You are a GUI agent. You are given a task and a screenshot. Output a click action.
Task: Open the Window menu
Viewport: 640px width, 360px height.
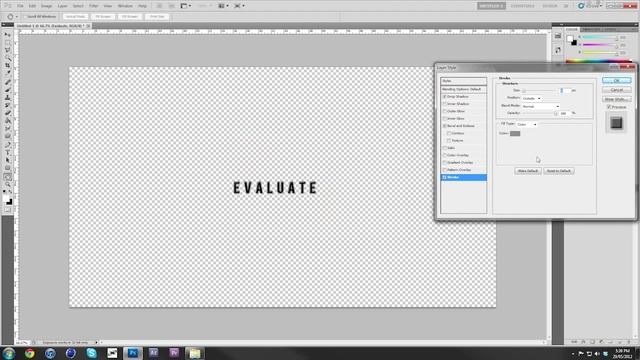(x=125, y=6)
